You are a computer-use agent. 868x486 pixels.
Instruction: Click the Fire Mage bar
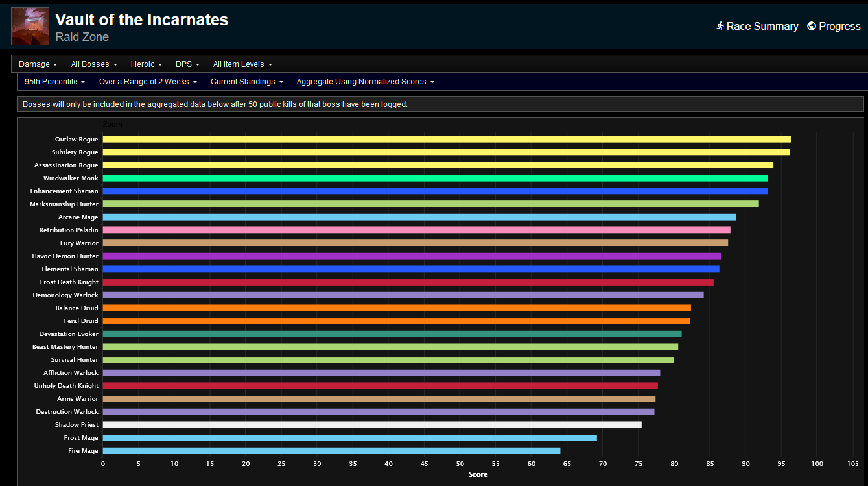pyautogui.click(x=331, y=450)
